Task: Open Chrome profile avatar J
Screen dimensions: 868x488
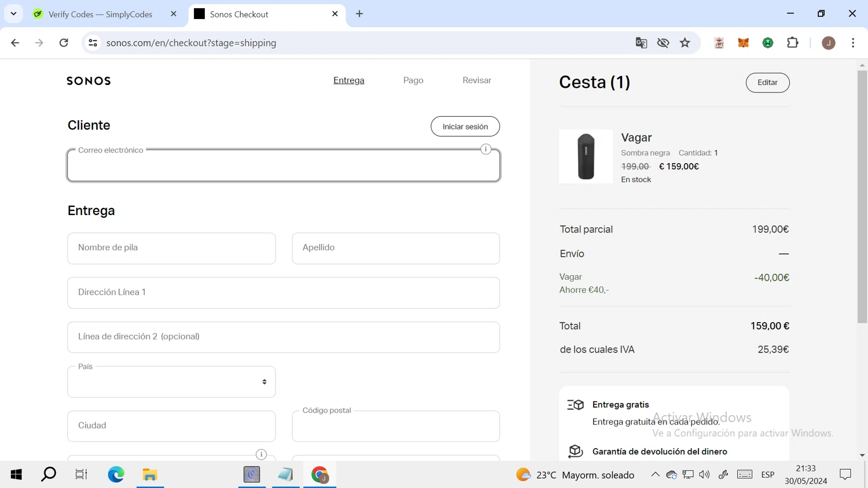Action: [829, 43]
